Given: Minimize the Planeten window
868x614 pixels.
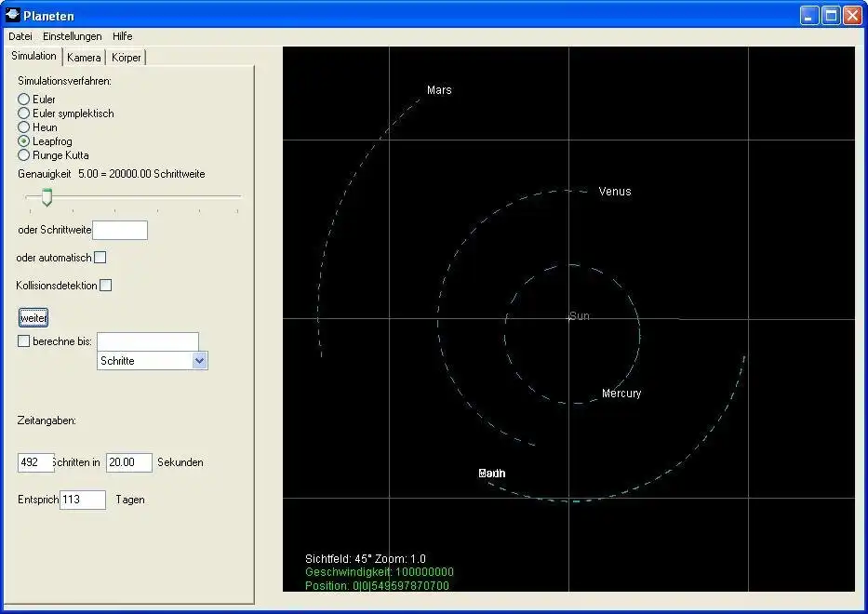Looking at the screenshot, I should click(x=809, y=15).
